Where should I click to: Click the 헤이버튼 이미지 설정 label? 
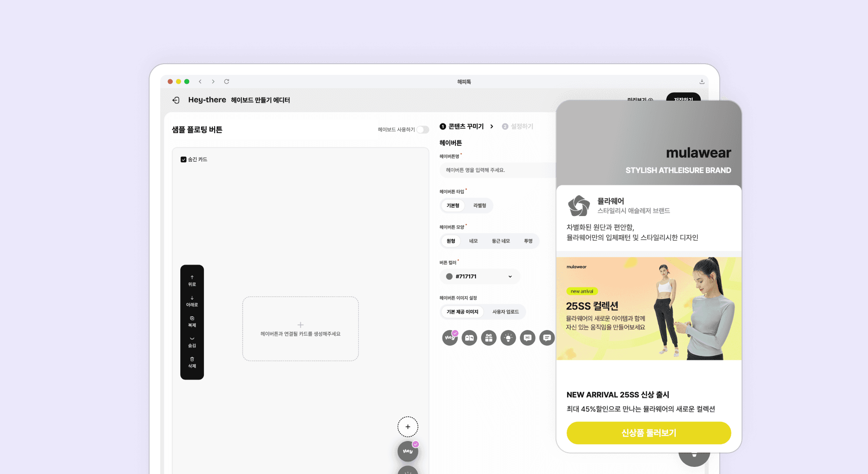[x=458, y=298]
